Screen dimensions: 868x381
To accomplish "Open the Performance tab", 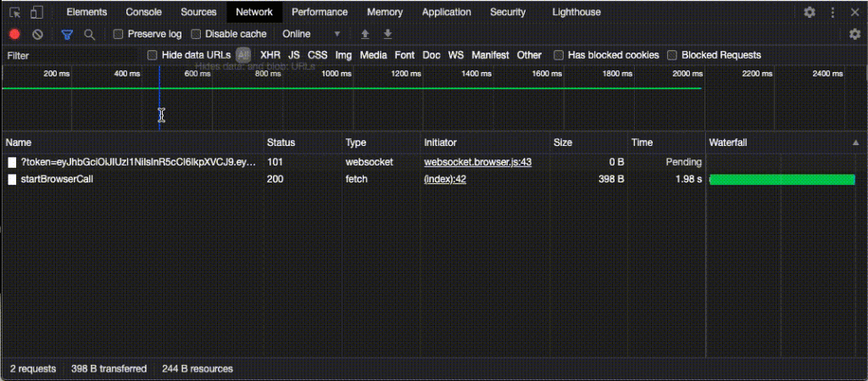I will click(320, 12).
